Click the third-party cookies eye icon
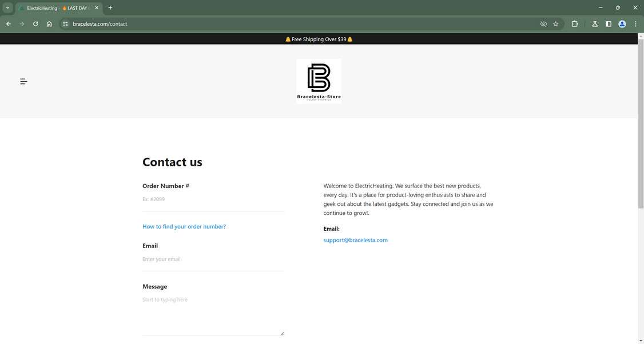The width and height of the screenshot is (644, 344). 543,24
